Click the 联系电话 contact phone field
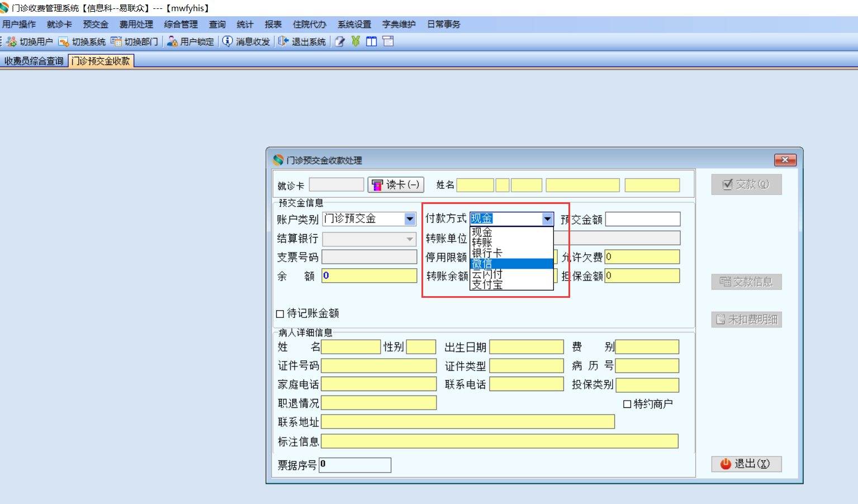This screenshot has height=504, width=858. [x=527, y=384]
